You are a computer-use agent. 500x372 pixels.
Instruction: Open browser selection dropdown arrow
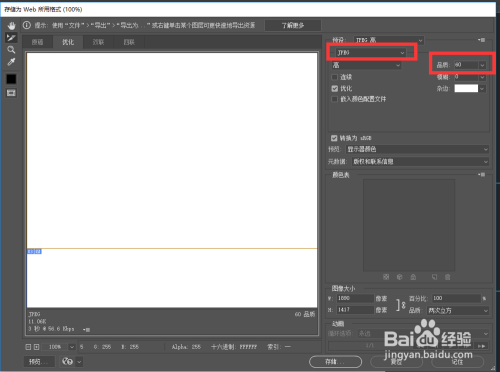pyautogui.click(x=79, y=362)
